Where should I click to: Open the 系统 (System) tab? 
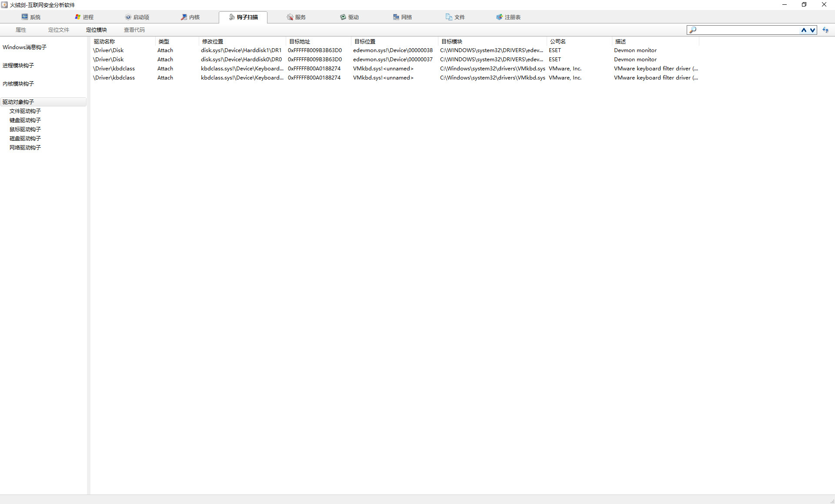click(31, 17)
